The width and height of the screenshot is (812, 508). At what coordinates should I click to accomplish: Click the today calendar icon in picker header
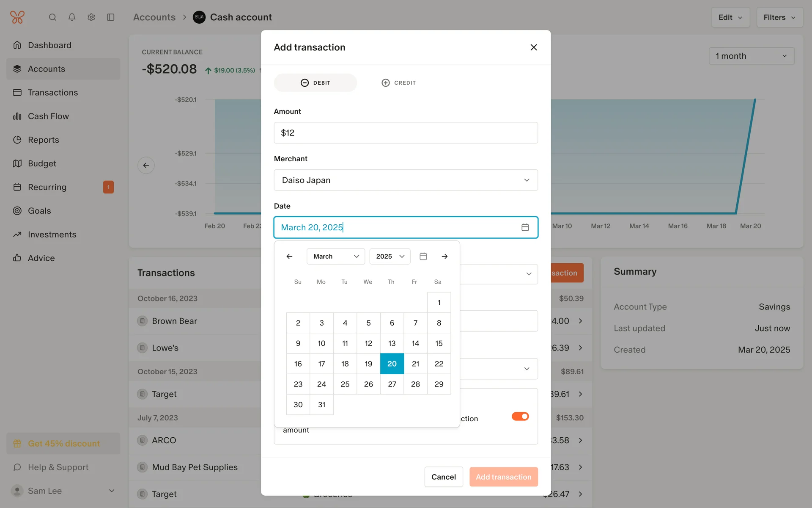(x=423, y=257)
